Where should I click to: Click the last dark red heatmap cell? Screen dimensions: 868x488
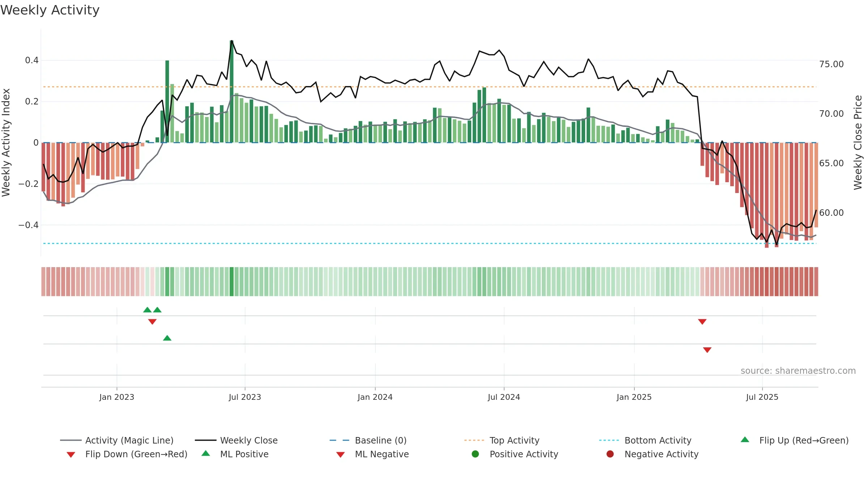[x=816, y=282]
